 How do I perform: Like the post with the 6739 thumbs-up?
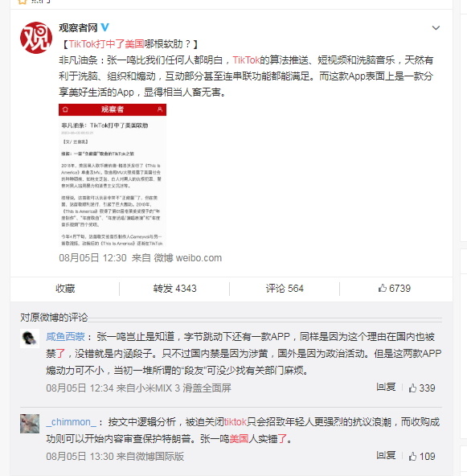395,289
